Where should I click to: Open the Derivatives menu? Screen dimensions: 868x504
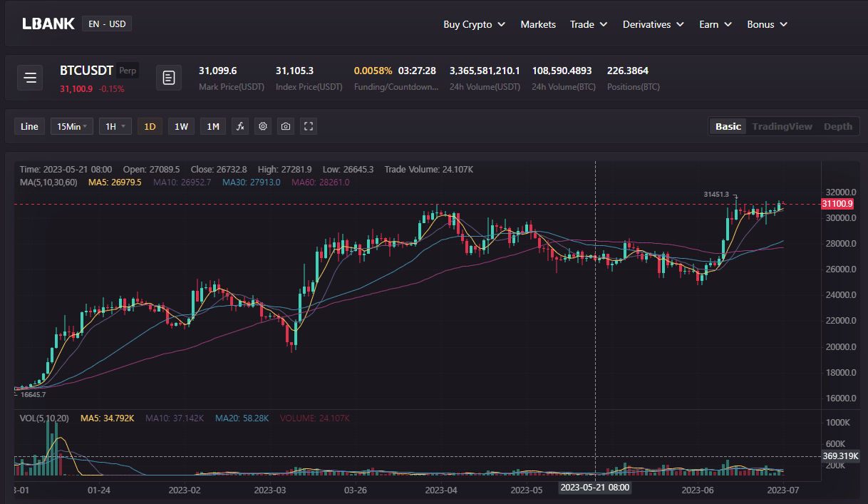point(653,24)
